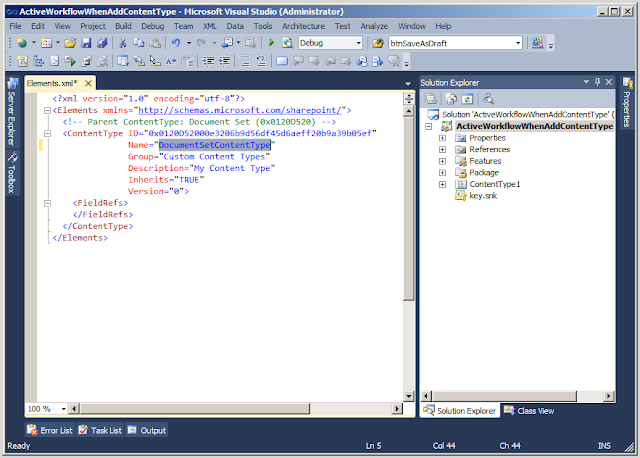Click the Solution Explorer horizontal scrollbar thumb

pos(504,396)
